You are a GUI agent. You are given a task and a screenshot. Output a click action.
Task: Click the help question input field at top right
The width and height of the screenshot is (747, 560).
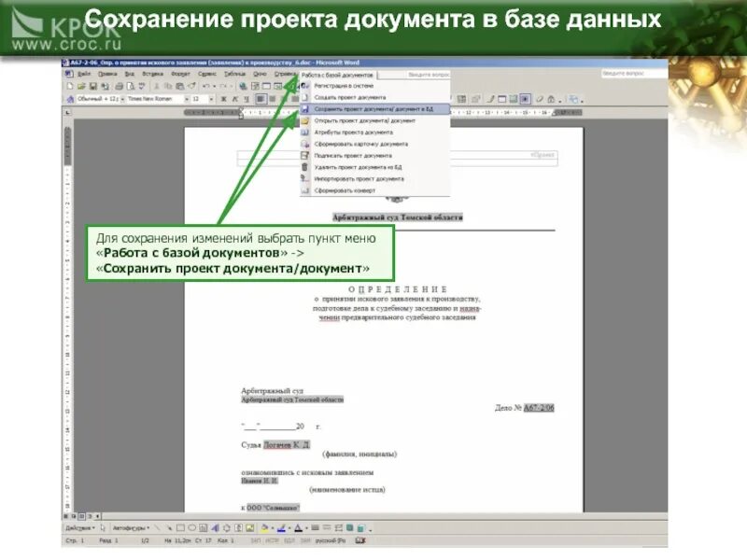coord(634,74)
